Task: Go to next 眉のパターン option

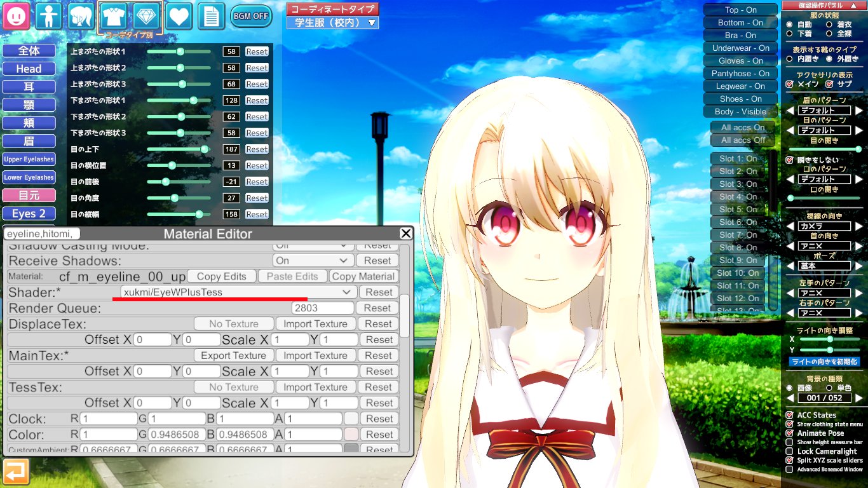Action: [858, 111]
